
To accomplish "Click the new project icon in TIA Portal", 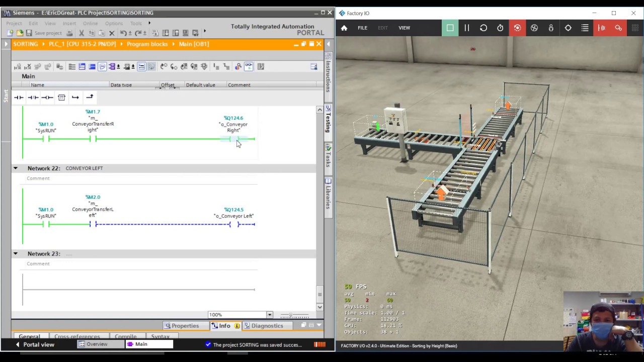I will [x=10, y=33].
